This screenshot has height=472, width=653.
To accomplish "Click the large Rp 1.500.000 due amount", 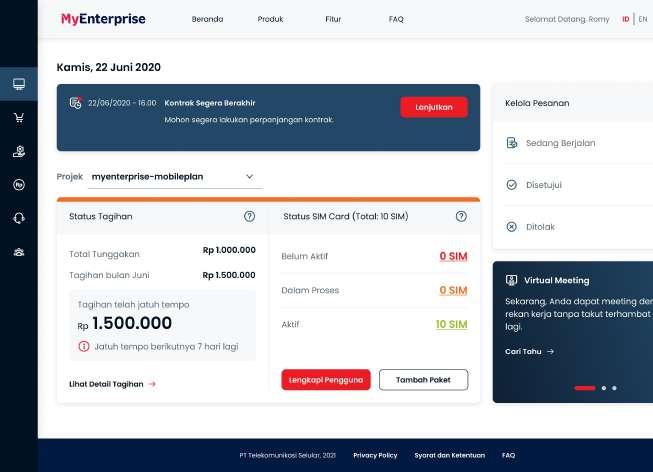I will click(x=125, y=323).
